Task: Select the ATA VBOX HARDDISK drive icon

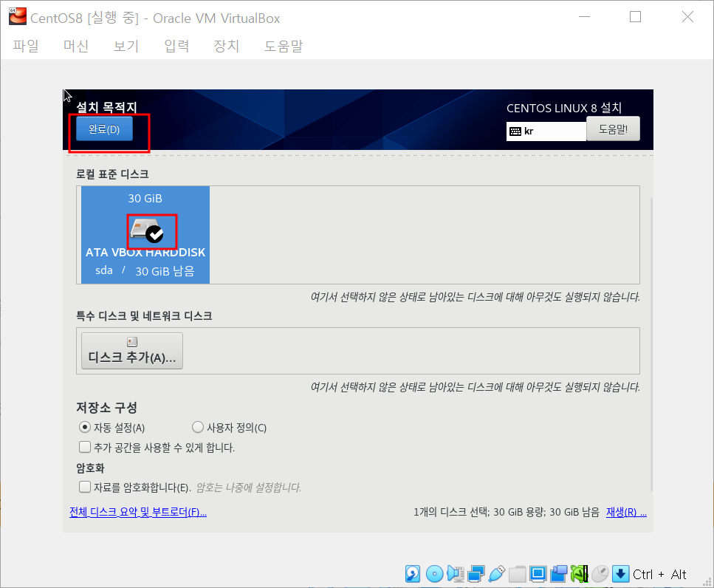Action: coord(147,230)
